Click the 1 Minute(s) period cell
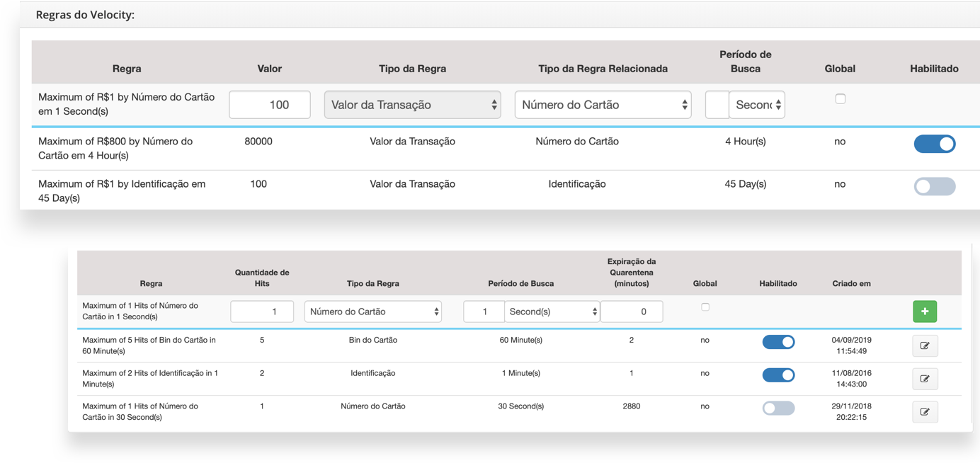 [x=521, y=373]
